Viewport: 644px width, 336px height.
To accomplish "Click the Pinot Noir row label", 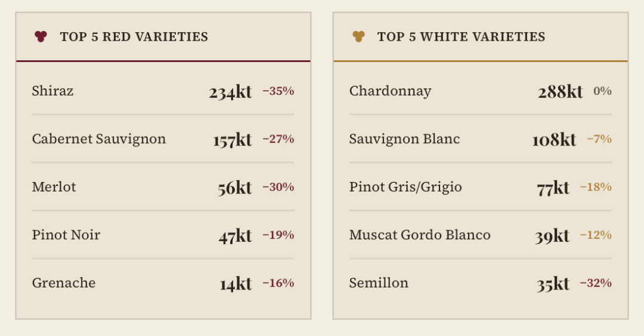I will click(66, 235).
